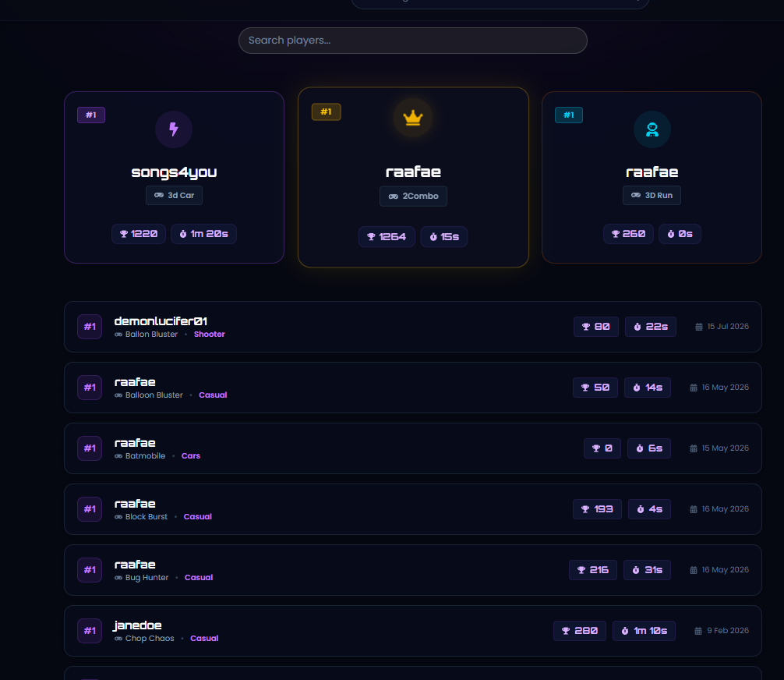The image size is (784, 680).
Task: Click the gold crown icon on 2Combo card
Action: click(x=413, y=118)
